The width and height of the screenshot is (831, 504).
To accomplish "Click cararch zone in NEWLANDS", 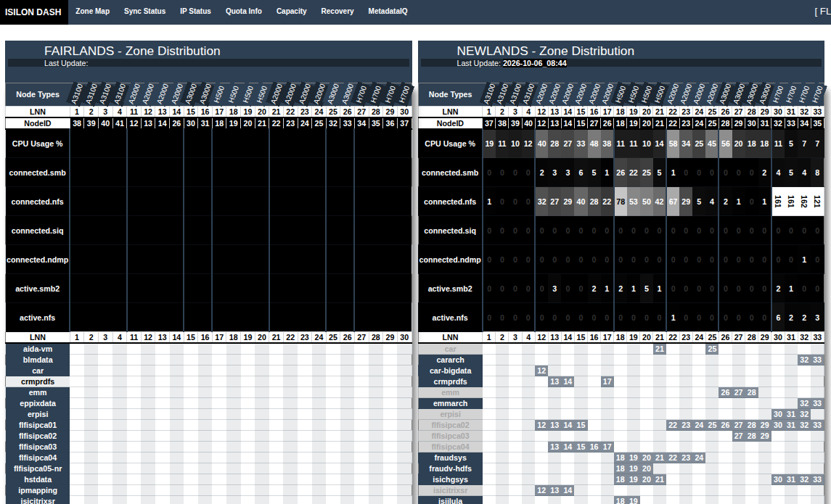I will coord(450,360).
